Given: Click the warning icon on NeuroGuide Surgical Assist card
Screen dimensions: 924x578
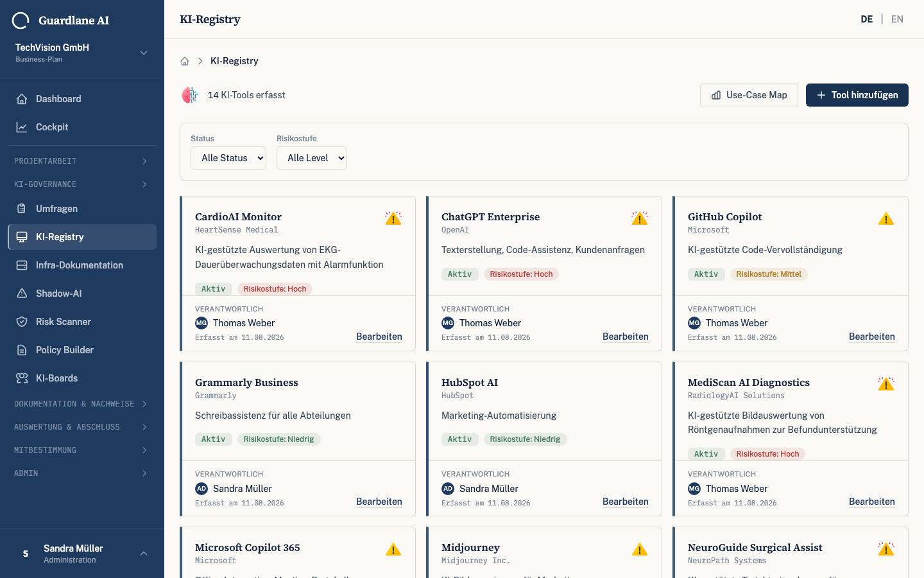Looking at the screenshot, I should tap(886, 549).
